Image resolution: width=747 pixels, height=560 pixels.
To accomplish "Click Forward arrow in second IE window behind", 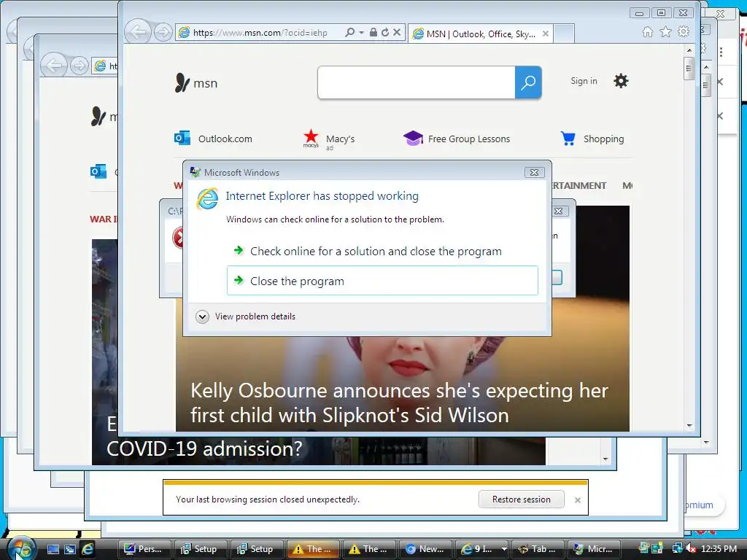I will click(79, 65).
